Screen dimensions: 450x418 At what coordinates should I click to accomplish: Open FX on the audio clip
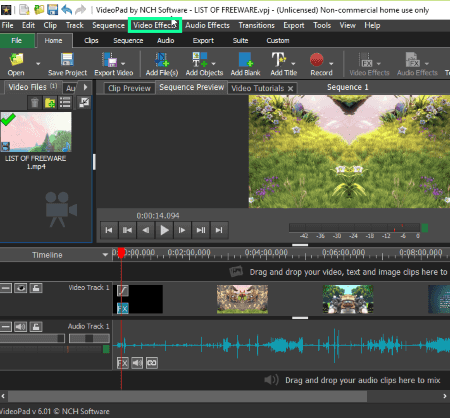[x=123, y=363]
